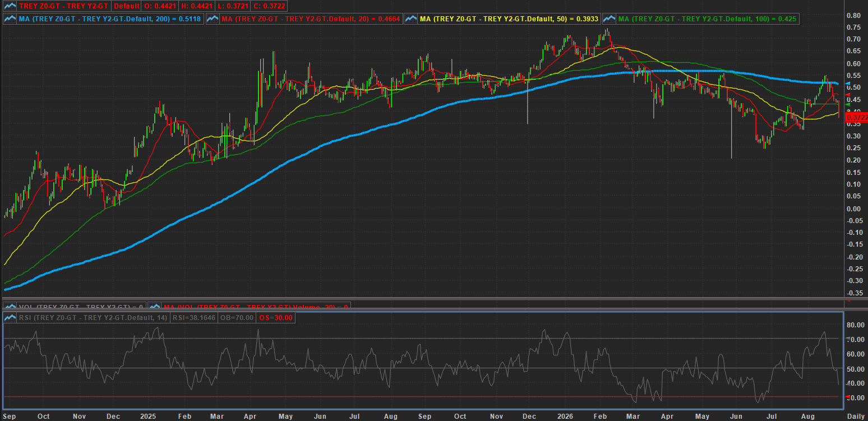
Task: Select the red MA 20 = 0.4664 indicator label
Action: click(x=311, y=19)
